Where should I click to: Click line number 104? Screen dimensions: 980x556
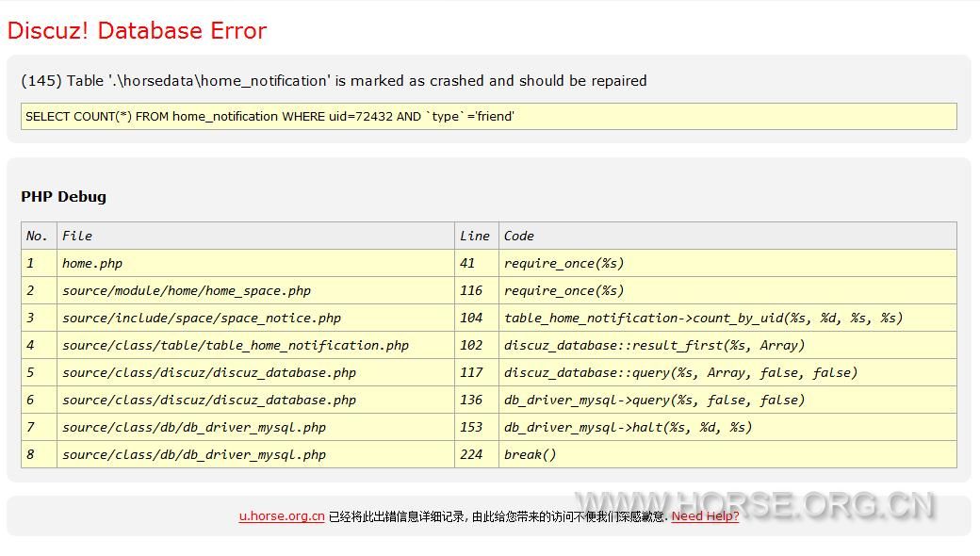(477, 318)
